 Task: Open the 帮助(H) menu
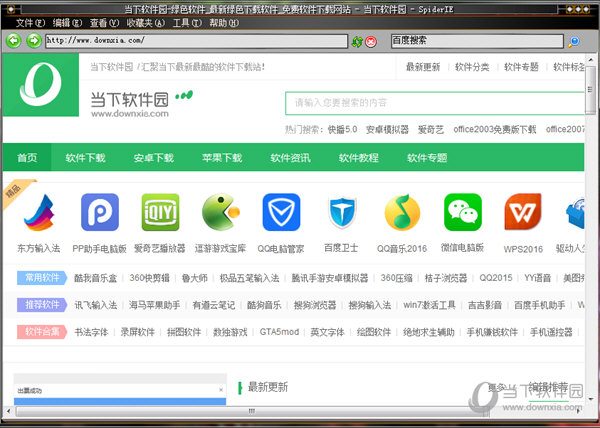[224, 23]
